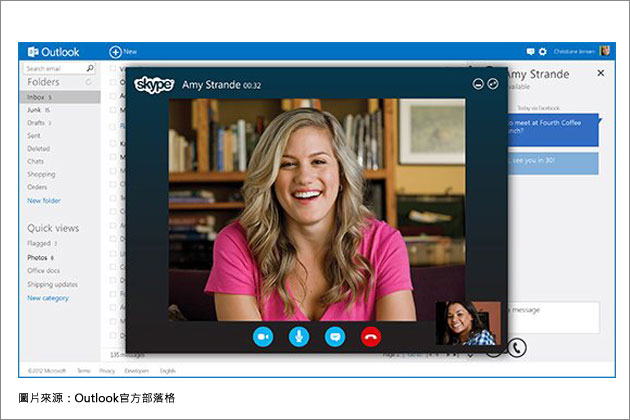Open the chat bubble button in call
The width and height of the screenshot is (630, 420).
click(335, 337)
